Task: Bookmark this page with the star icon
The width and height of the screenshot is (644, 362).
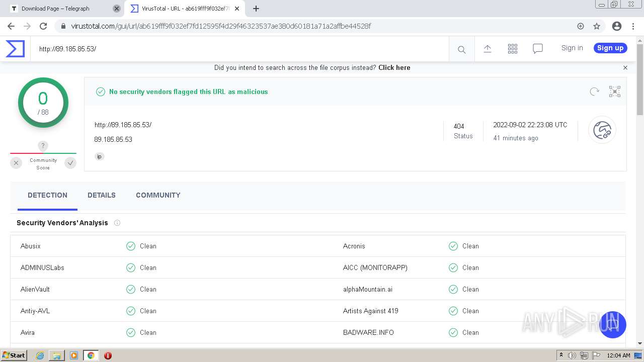Action: [597, 26]
